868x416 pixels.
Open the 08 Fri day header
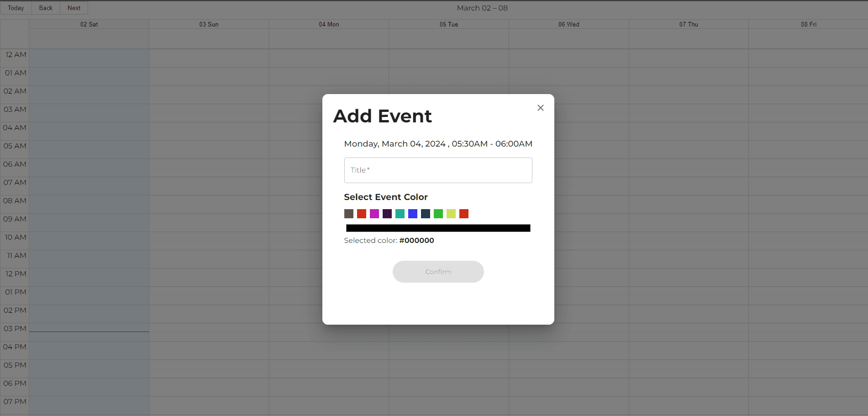809,24
